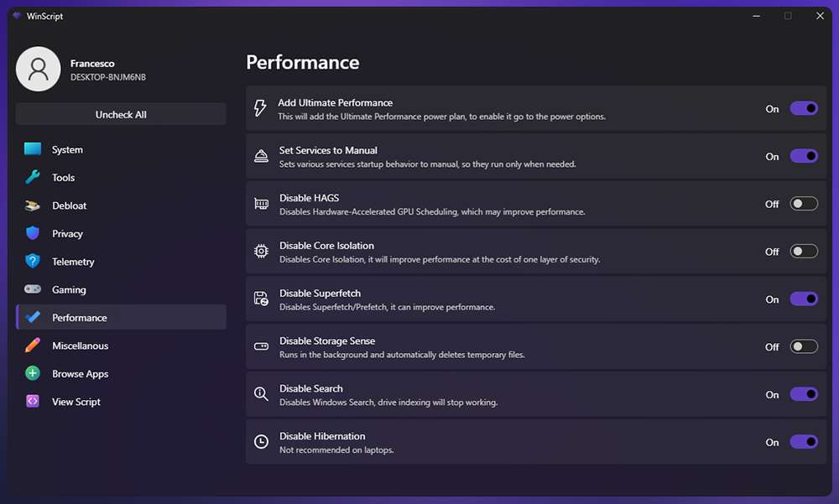Switch off the Disable Hibernation toggle
This screenshot has width=839, height=504.
804,442
